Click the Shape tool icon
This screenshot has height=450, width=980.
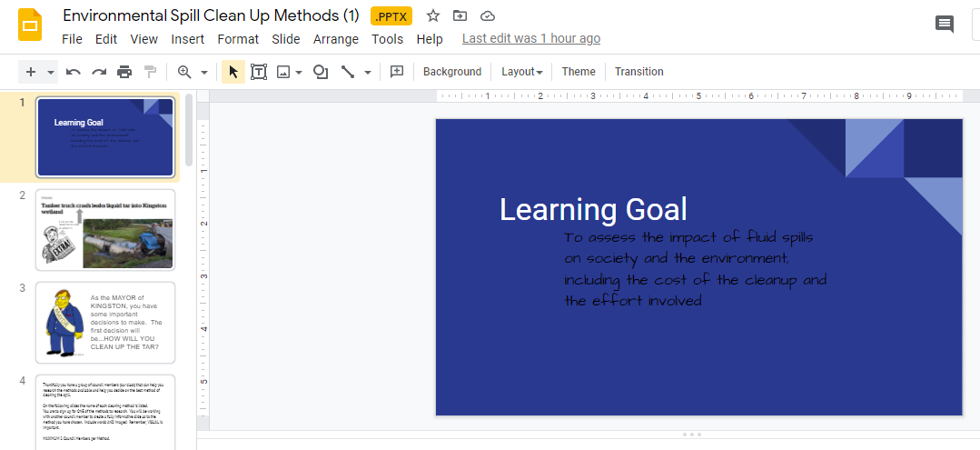coord(321,72)
